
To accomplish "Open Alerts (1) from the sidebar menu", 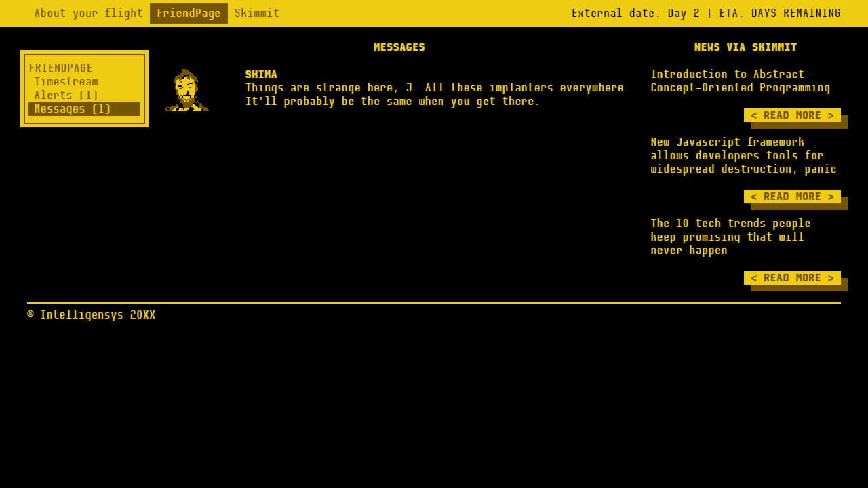I will pyautogui.click(x=66, y=95).
